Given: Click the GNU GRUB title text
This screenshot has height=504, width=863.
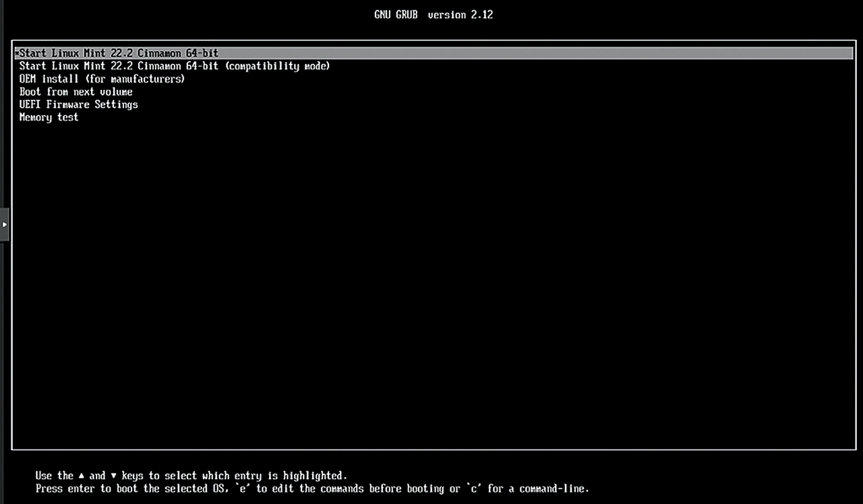Looking at the screenshot, I should (396, 15).
